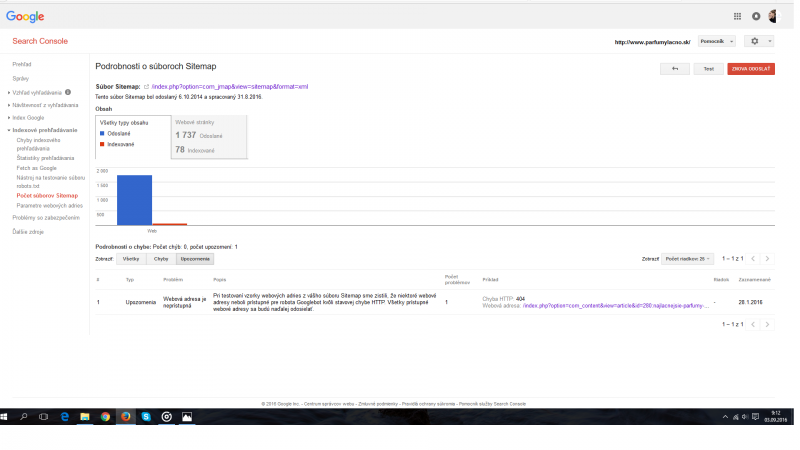Click the blue Odoslané legend swatch
Screen dimensions: 800x450
click(x=102, y=133)
